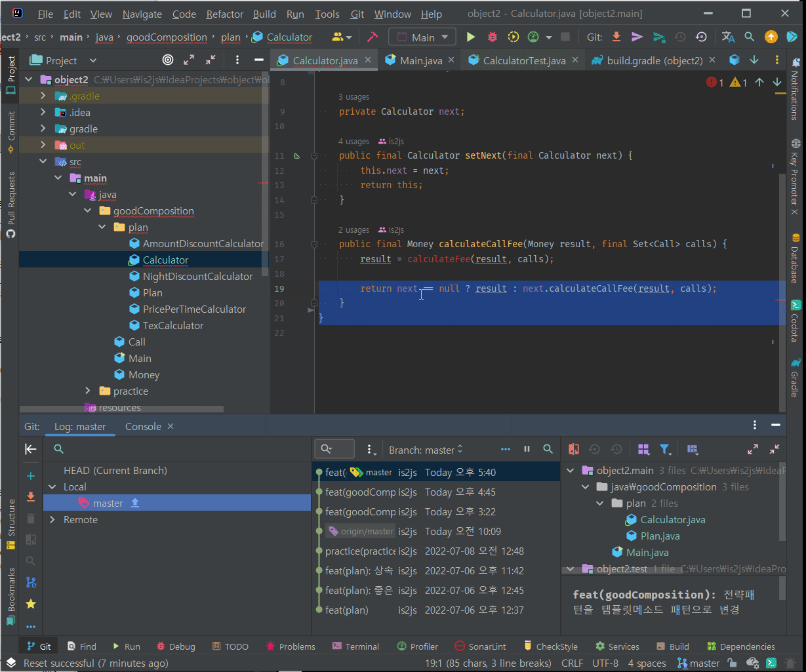The height and width of the screenshot is (672, 806).
Task: Run the Main configuration with the green play icon
Action: click(x=470, y=37)
